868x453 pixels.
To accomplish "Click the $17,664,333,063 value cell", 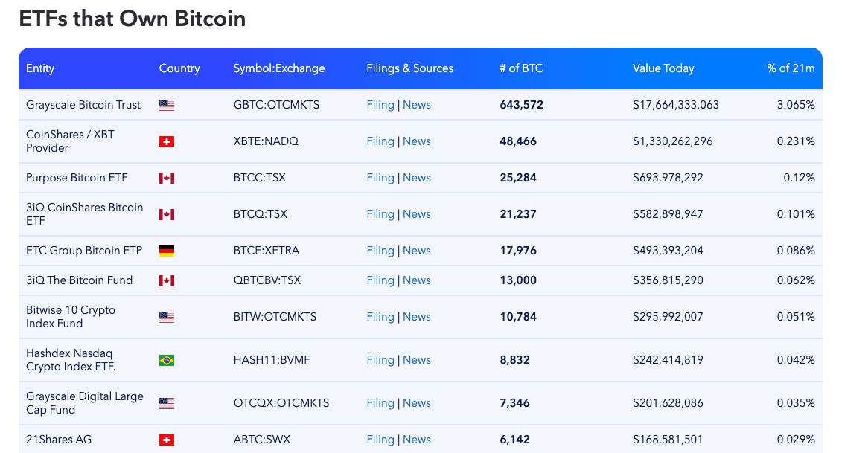I will (x=676, y=105).
